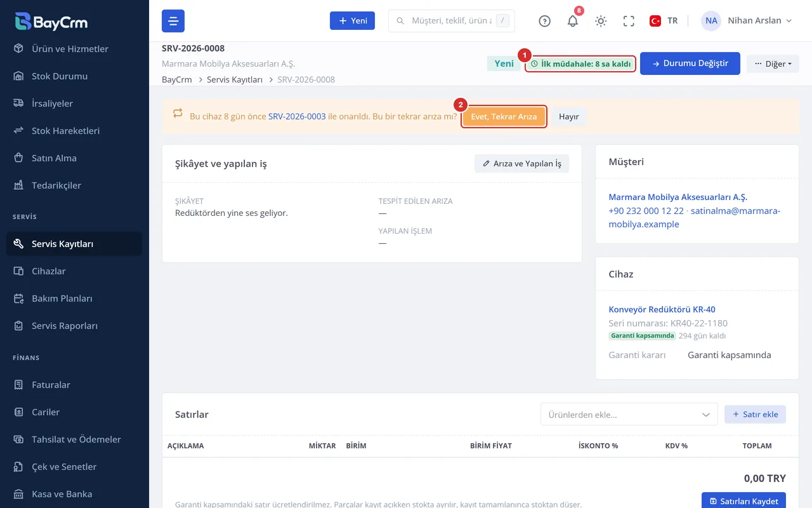This screenshot has height=508, width=812.
Task: Click the Satın Alma bag icon
Action: coord(19,158)
